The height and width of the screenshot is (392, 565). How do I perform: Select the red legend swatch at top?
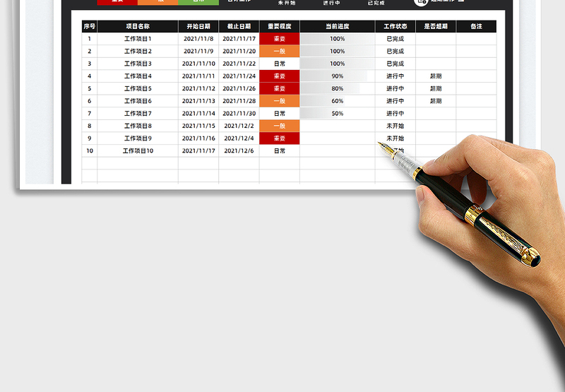pyautogui.click(x=117, y=2)
